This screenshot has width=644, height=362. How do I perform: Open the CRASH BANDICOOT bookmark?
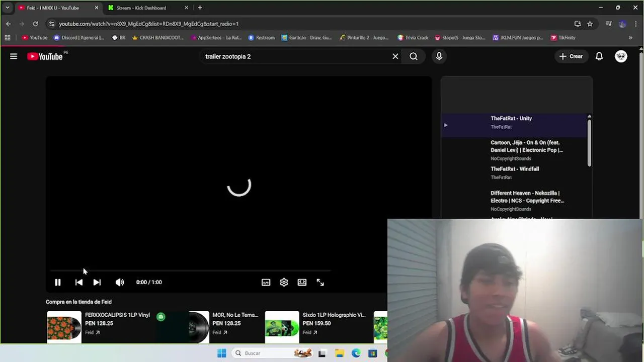(157, 38)
